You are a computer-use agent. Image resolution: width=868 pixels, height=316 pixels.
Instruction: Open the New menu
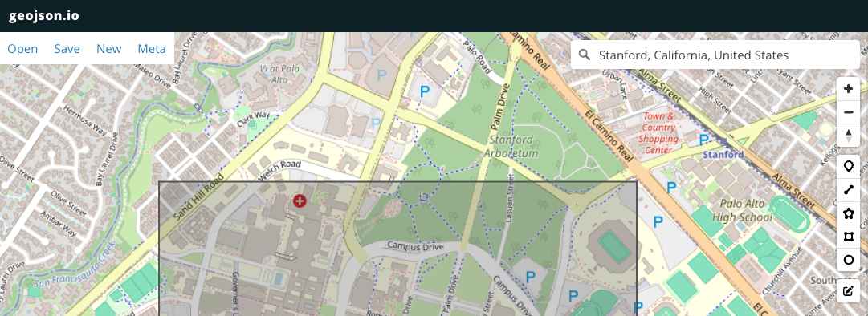109,49
